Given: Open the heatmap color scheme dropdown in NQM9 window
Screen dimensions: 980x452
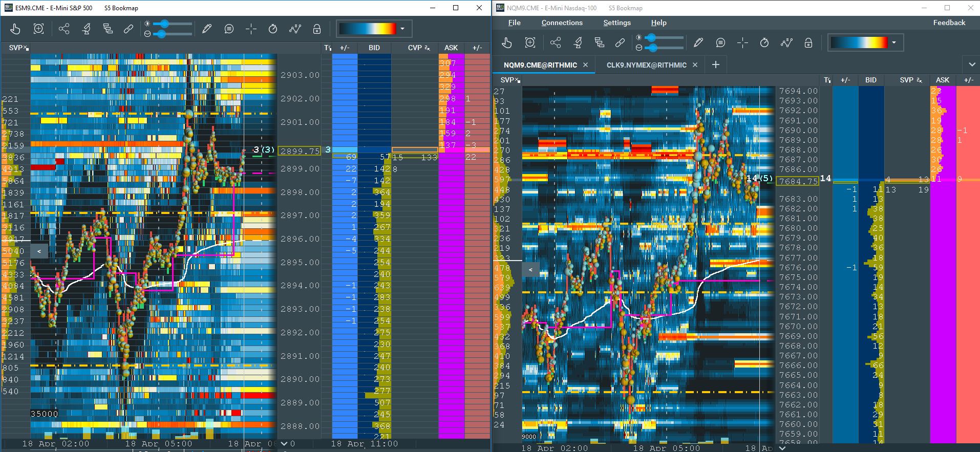Looking at the screenshot, I should click(866, 42).
